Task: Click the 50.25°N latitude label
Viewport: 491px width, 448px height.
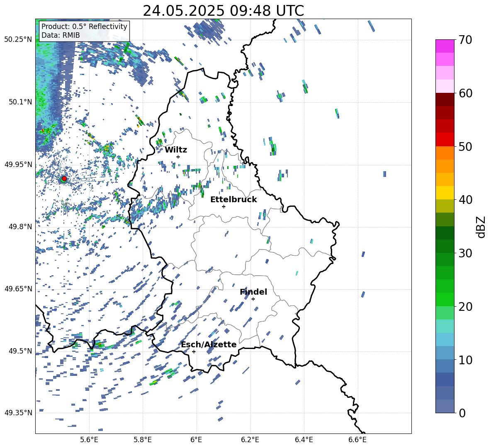Action: coord(18,40)
